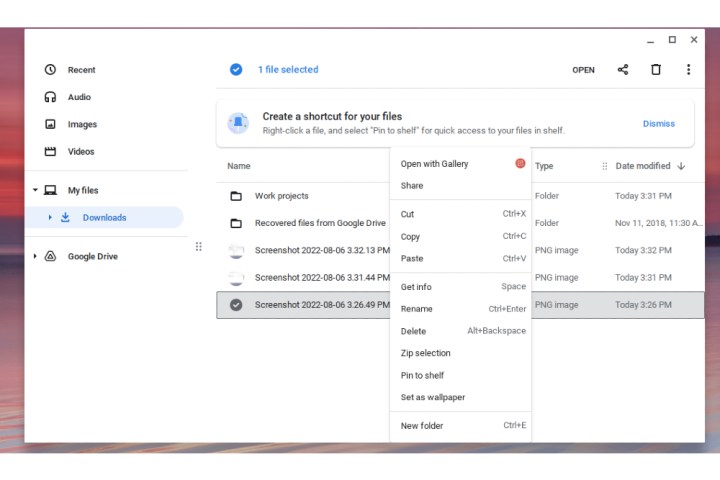Click the Type column header
Screen dimensions: 720x480
coord(544,166)
